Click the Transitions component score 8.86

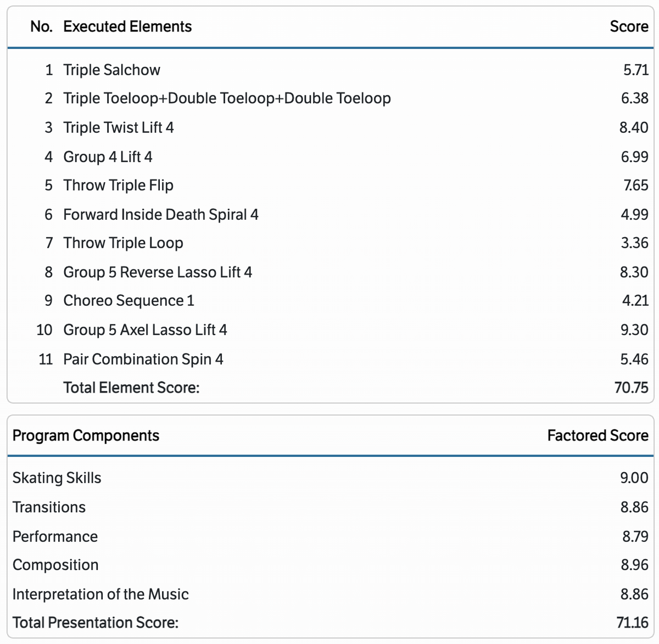(x=634, y=507)
